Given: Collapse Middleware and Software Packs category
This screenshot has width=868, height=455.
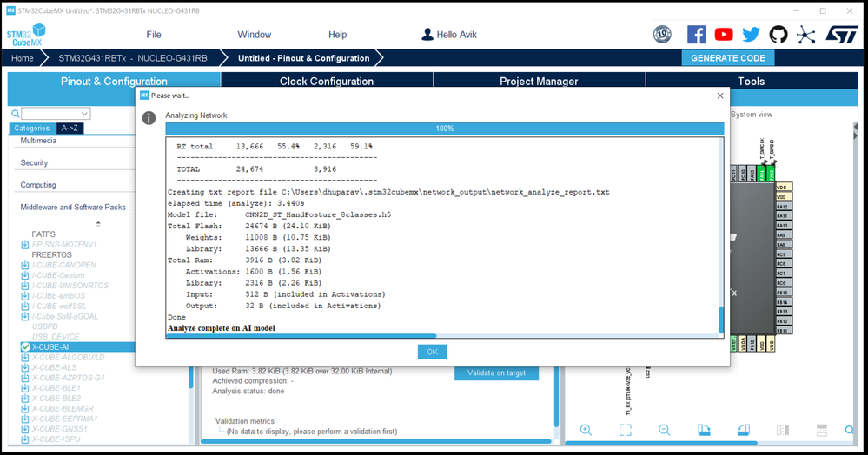Looking at the screenshot, I should (74, 207).
